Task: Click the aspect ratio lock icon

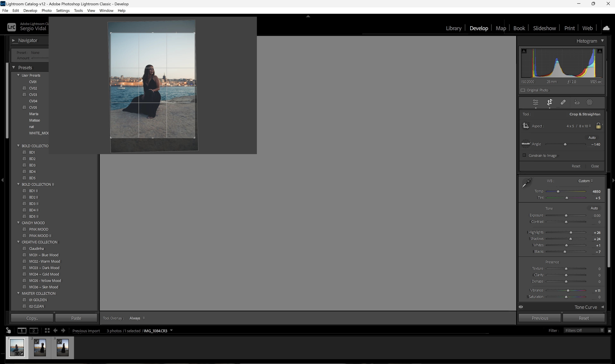Action: [x=598, y=126]
